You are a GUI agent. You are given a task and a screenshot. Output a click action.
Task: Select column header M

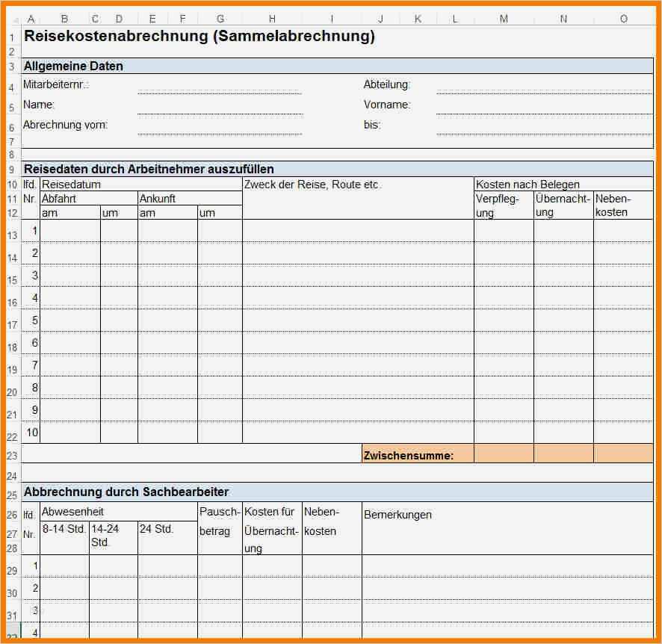[504, 19]
